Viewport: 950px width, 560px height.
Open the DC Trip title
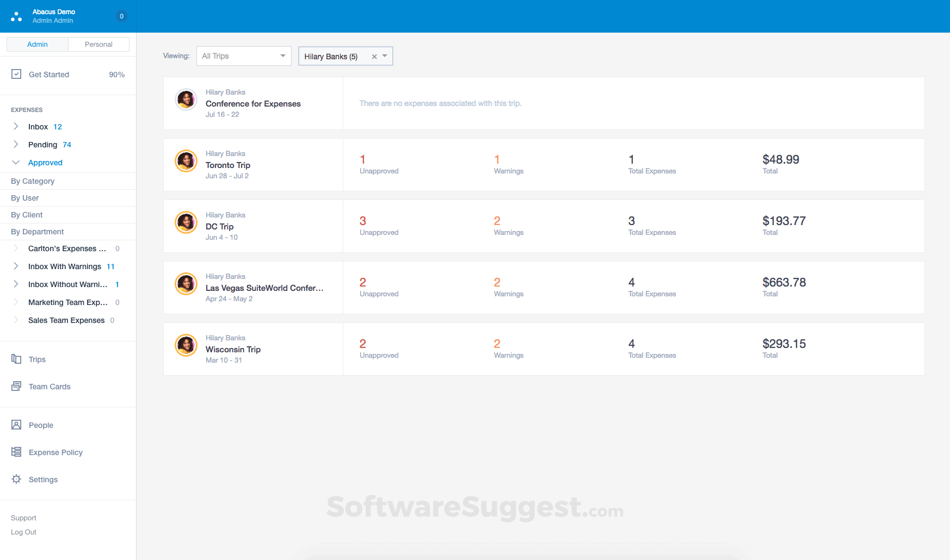(x=219, y=227)
